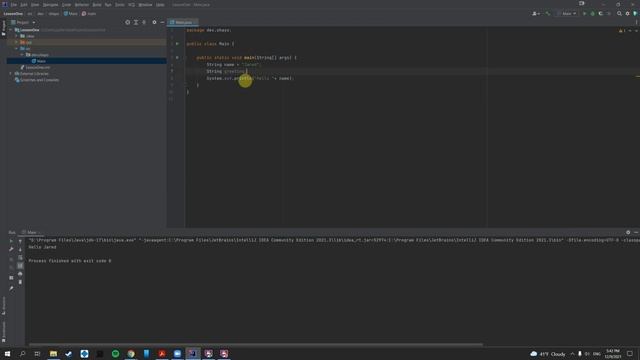Hide the Run tool window
The image size is (640, 360).
click(636, 232)
